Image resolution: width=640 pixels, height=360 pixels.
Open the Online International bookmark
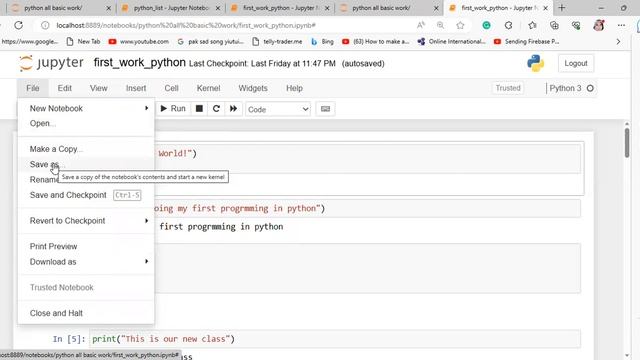point(452,41)
